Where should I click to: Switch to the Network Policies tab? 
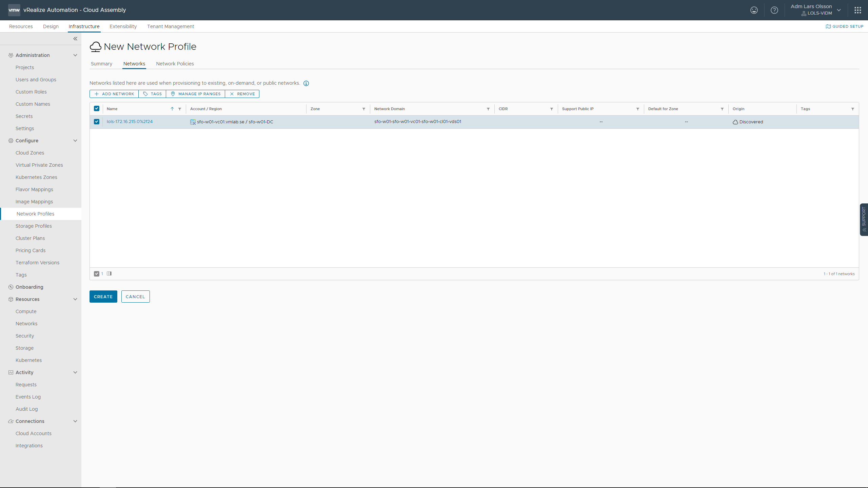click(175, 64)
